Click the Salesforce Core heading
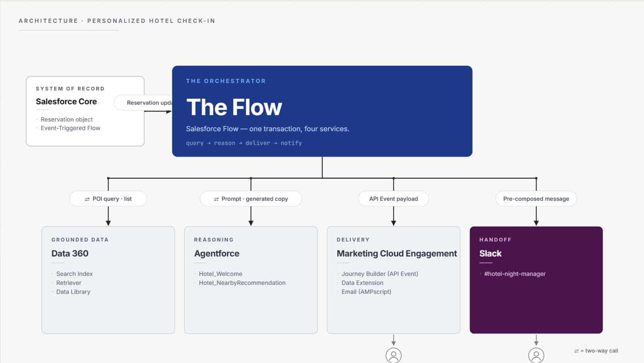The image size is (644, 363). click(66, 102)
